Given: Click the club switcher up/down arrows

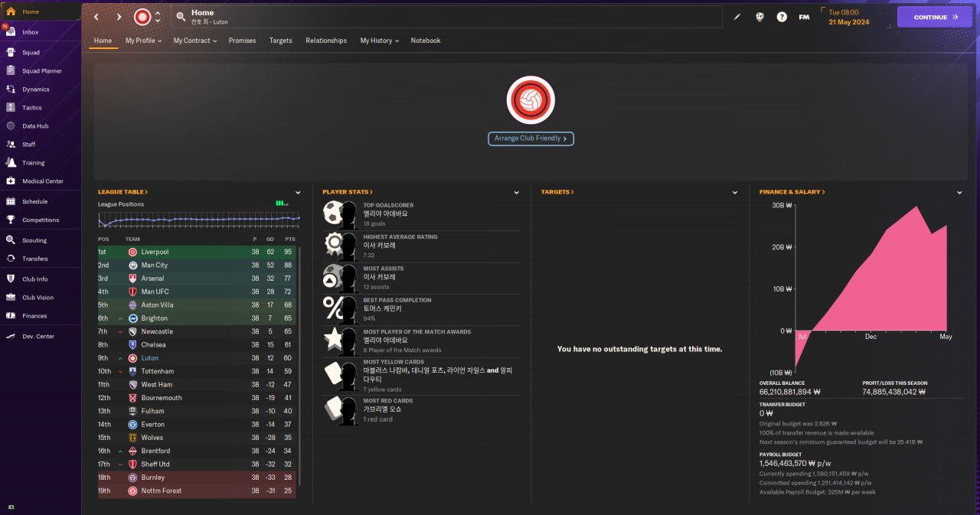Looking at the screenshot, I should 158,17.
